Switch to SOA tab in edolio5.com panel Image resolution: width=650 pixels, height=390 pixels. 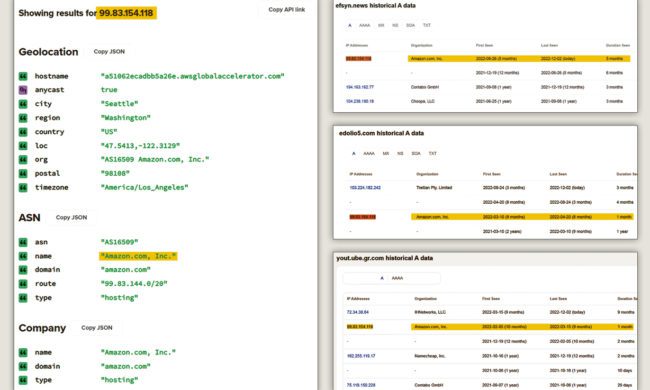(416, 154)
